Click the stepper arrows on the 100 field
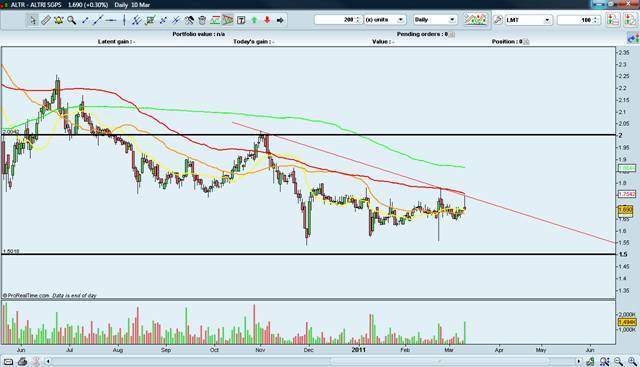 coord(596,20)
